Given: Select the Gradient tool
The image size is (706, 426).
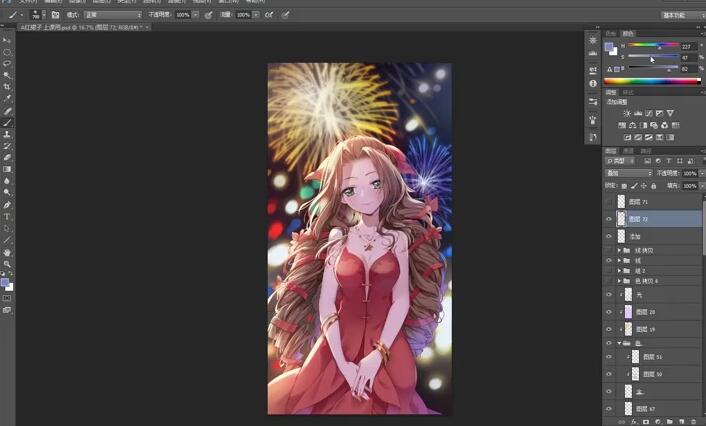Looking at the screenshot, I should [x=7, y=169].
